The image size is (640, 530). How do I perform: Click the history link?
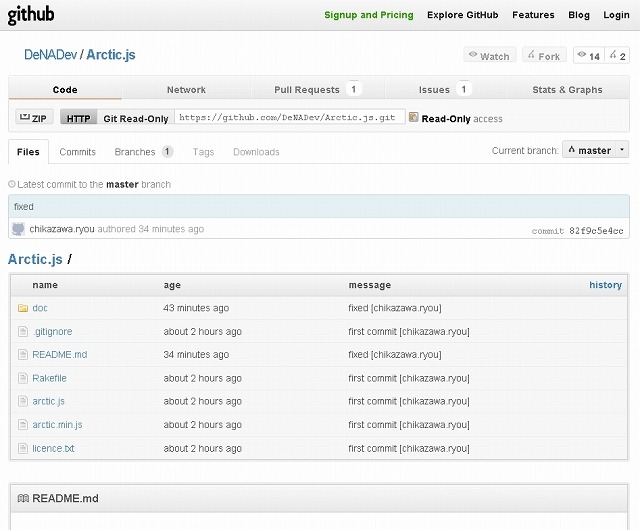point(605,285)
